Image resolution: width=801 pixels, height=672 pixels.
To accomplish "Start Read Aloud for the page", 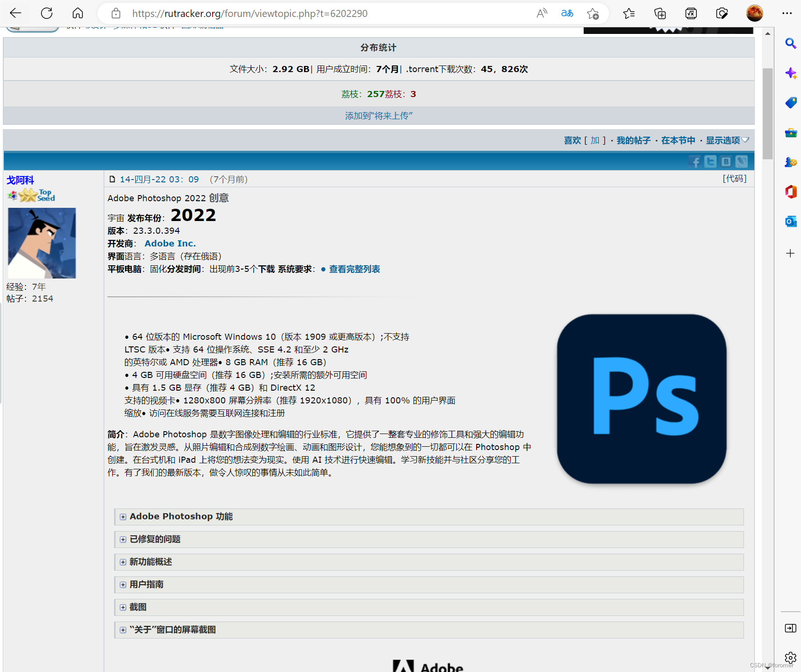I will tap(541, 13).
